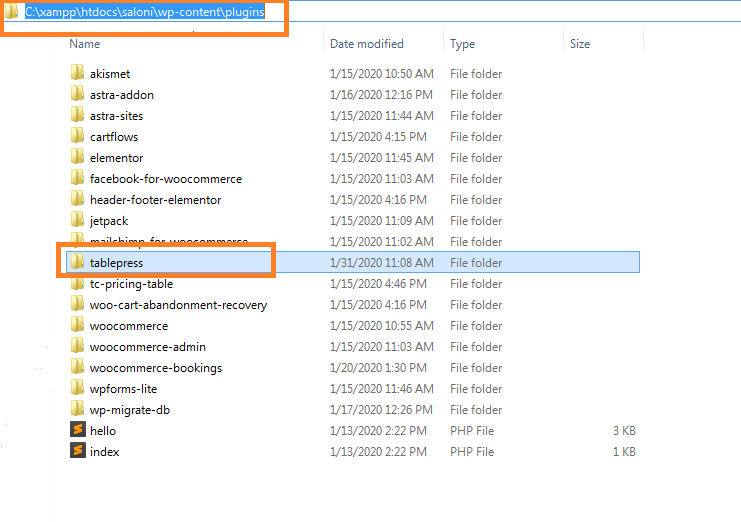Click the 1 KB size of index
Screen dimensions: 741x522
[624, 452]
